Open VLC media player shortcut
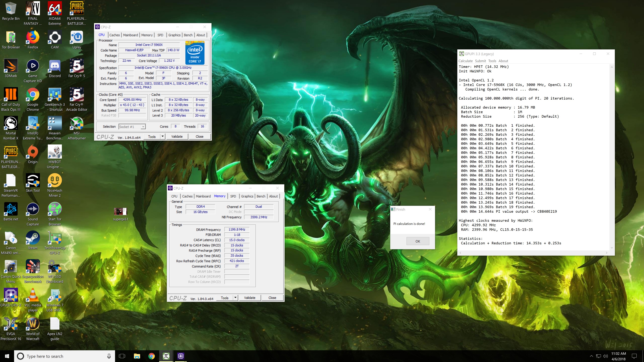644x362 pixels. coord(33,300)
